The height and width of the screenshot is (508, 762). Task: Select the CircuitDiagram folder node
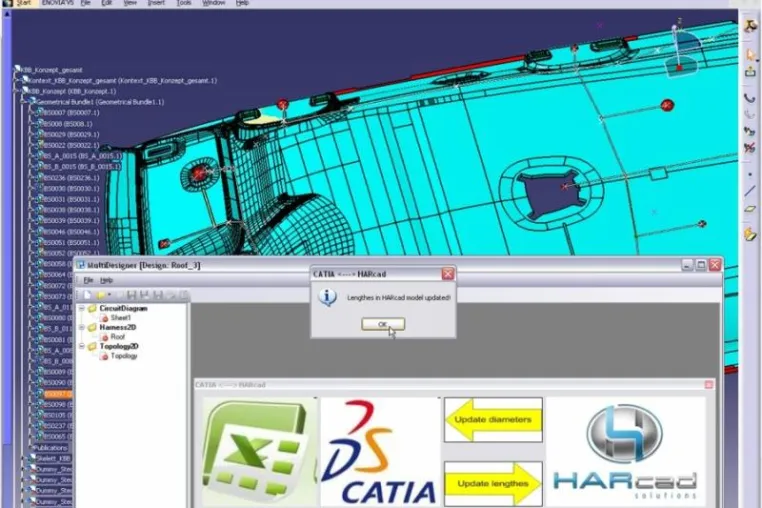tap(123, 309)
